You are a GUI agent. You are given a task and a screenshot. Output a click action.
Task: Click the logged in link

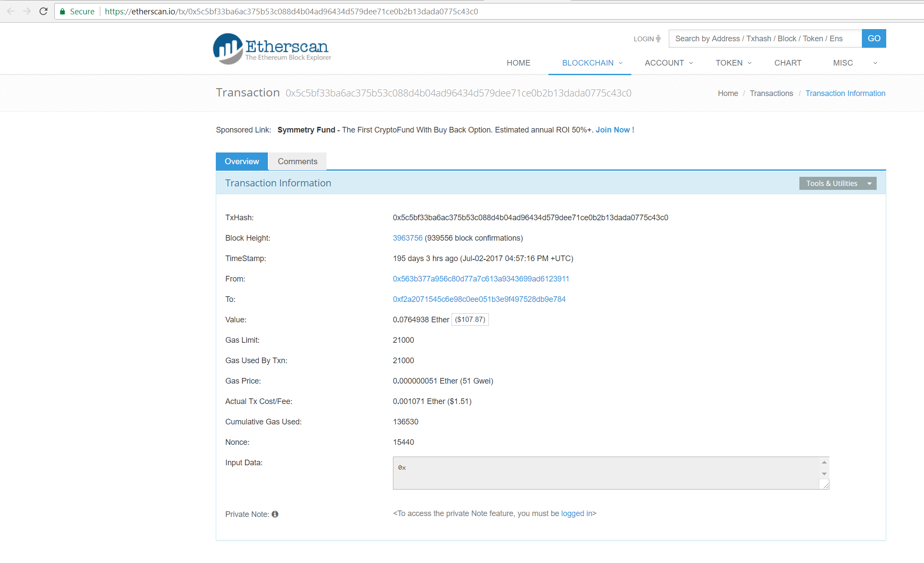[x=577, y=513]
